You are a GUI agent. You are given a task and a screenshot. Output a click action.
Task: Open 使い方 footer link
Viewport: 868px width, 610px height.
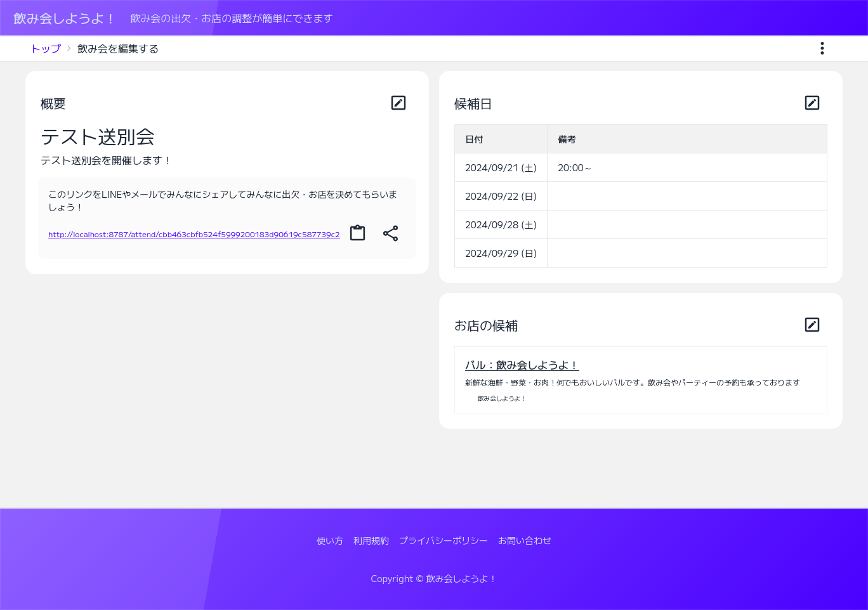[330, 541]
